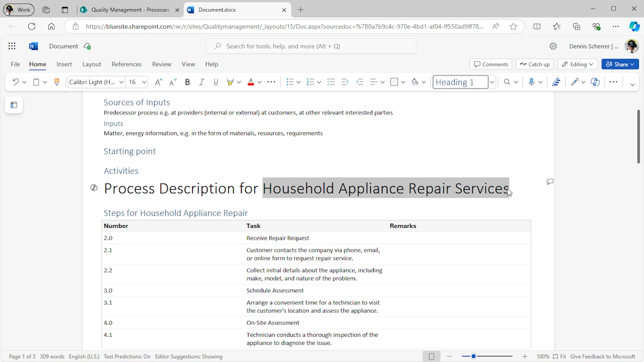Open the Review tab
The height and width of the screenshot is (362, 644).
click(162, 64)
